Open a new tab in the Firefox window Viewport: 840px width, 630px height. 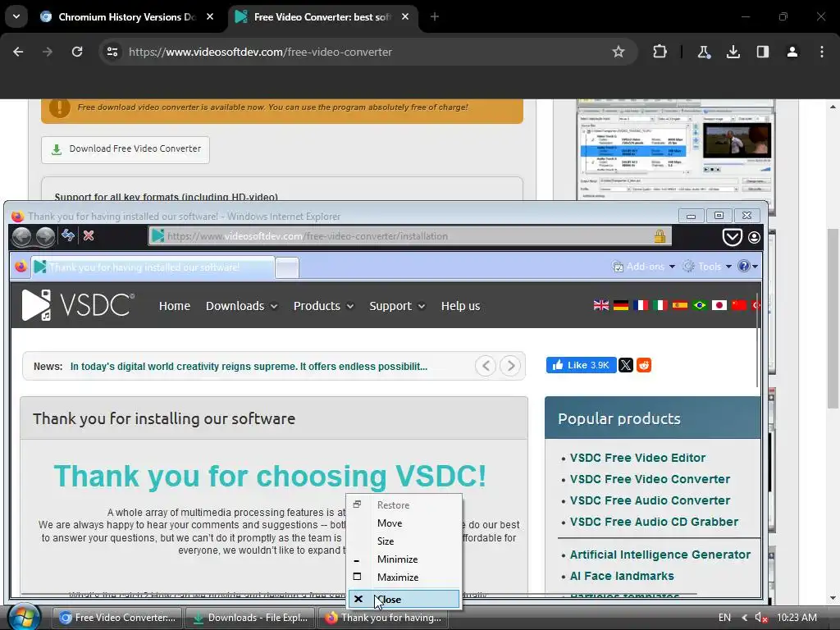[x=287, y=267]
